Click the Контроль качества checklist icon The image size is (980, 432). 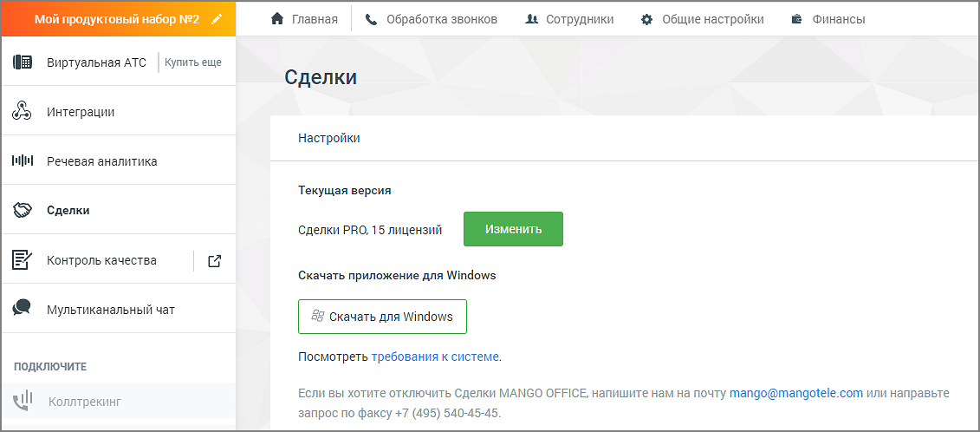[x=23, y=260]
